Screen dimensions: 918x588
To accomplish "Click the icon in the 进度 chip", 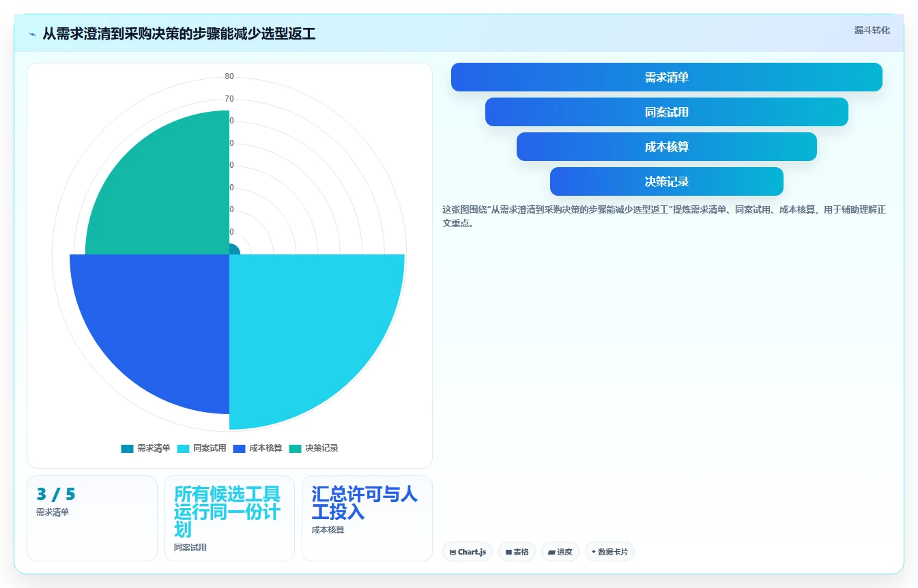I will (551, 553).
